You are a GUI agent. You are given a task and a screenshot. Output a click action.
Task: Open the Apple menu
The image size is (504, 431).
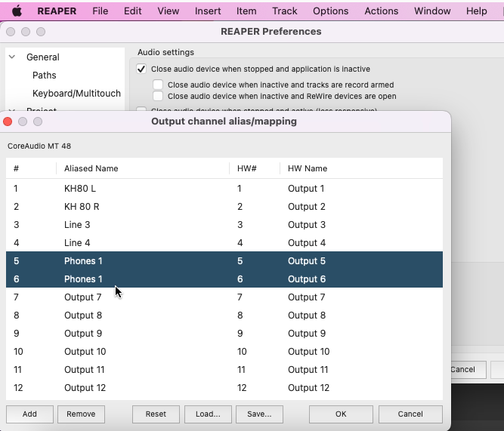click(x=17, y=11)
